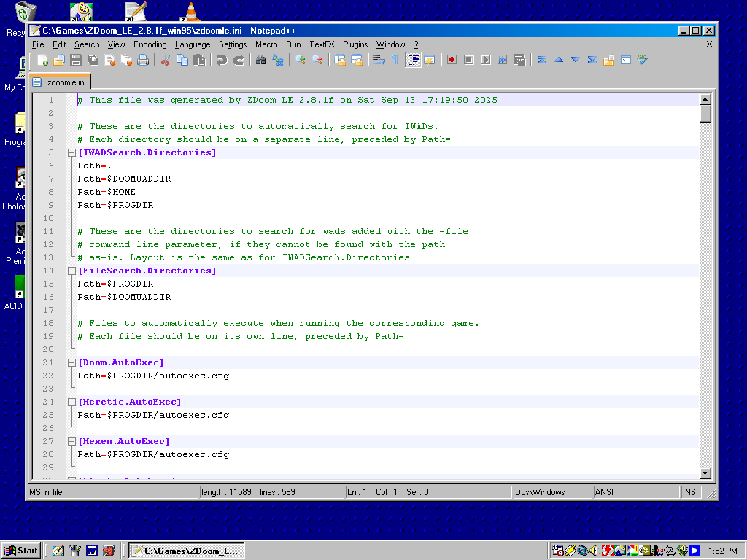Collapse the Doom.AutoExec section
747x560 pixels.
(71, 363)
